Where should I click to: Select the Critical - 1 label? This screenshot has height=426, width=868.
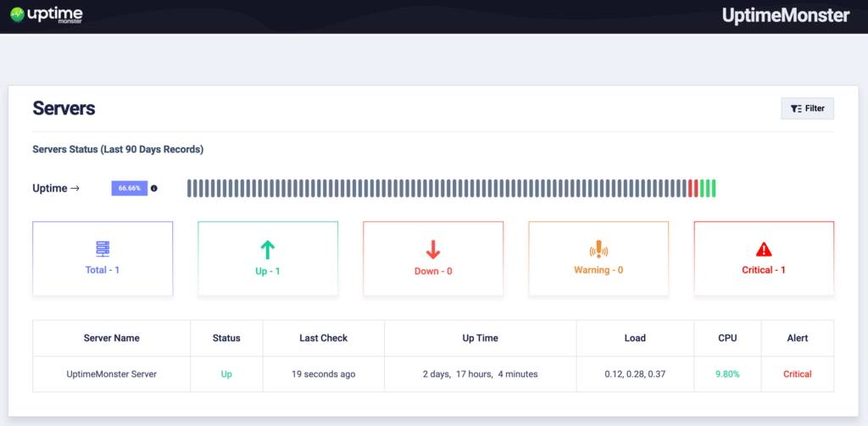tap(764, 270)
